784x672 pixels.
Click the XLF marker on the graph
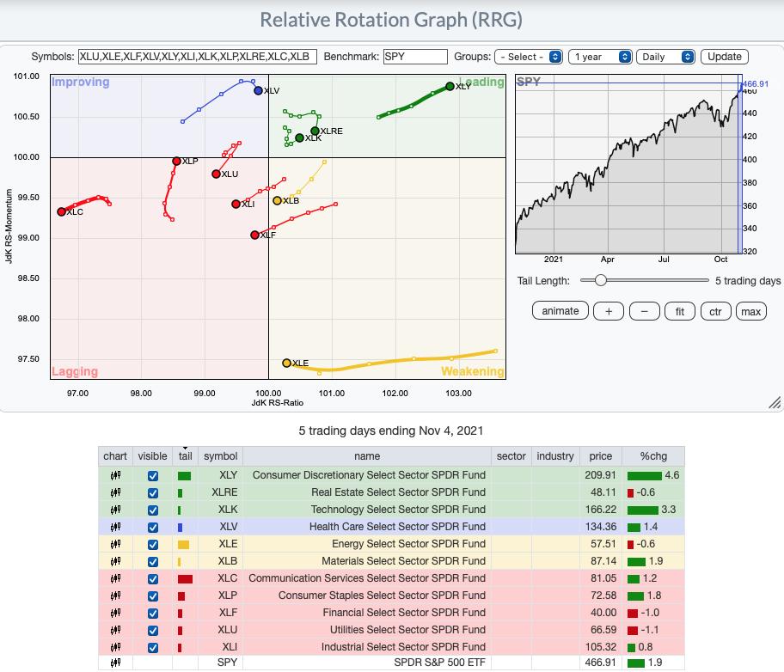click(x=255, y=235)
